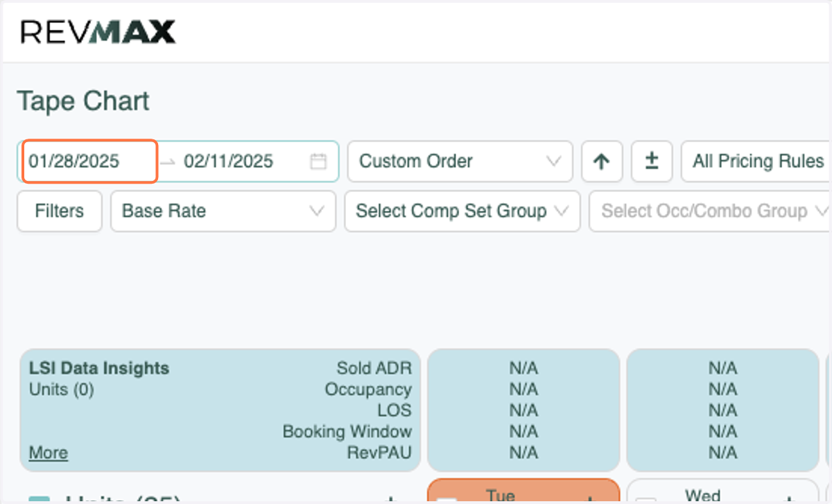This screenshot has width=832, height=504.
Task: Click the Occupancy label
Action: point(368,390)
